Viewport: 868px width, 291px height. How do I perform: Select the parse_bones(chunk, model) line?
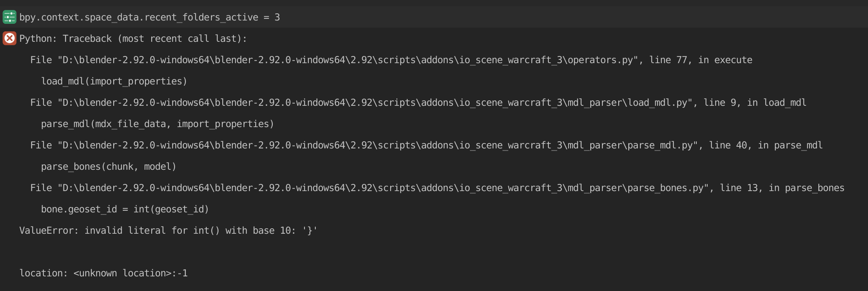point(109,167)
